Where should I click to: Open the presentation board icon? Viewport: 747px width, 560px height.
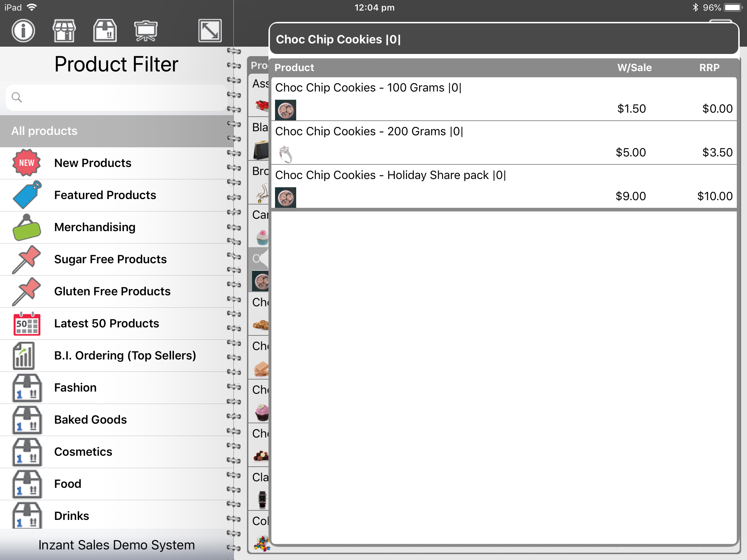(146, 31)
